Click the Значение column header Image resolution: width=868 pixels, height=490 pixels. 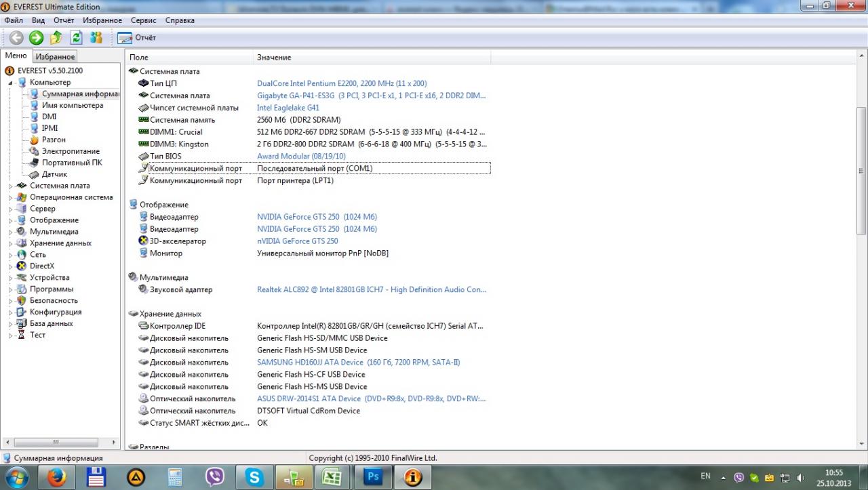tap(372, 58)
